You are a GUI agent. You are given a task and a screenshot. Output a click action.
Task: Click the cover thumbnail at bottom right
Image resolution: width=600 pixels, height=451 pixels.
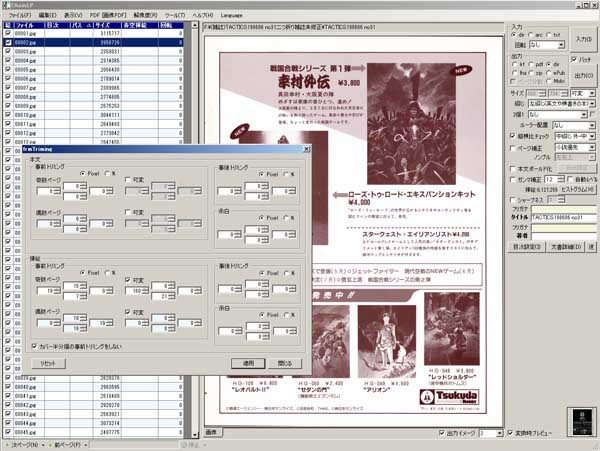pos(582,422)
